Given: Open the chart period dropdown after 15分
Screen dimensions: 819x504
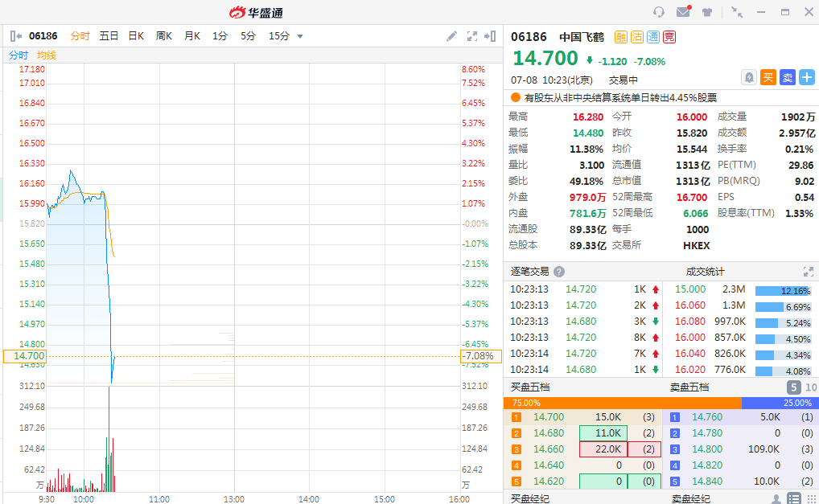Looking at the screenshot, I should 300,36.
